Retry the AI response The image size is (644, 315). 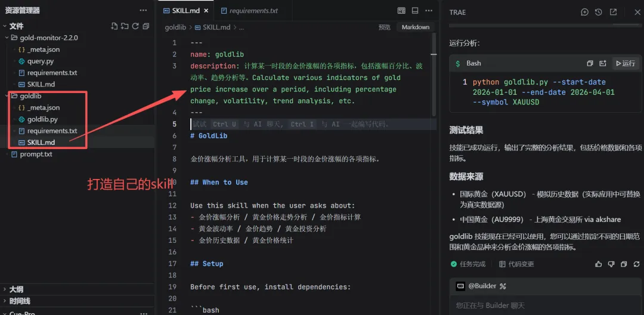pos(637,264)
